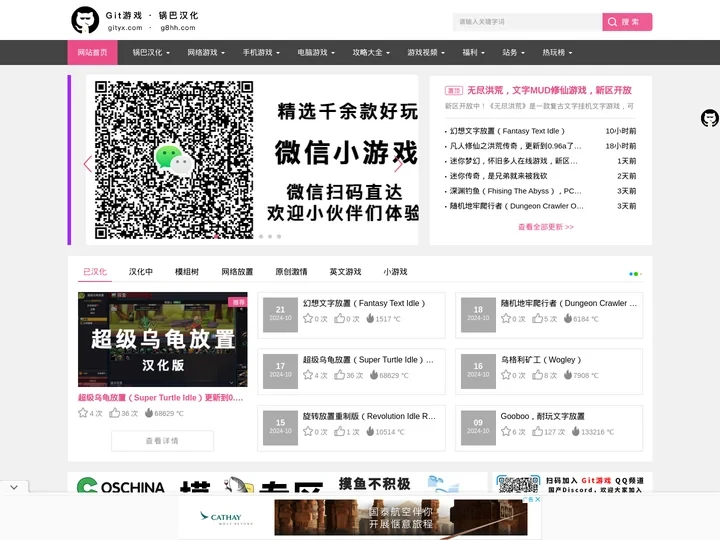
Task: Open 随机地牢爬行者 in the updates list
Action: 517,206
